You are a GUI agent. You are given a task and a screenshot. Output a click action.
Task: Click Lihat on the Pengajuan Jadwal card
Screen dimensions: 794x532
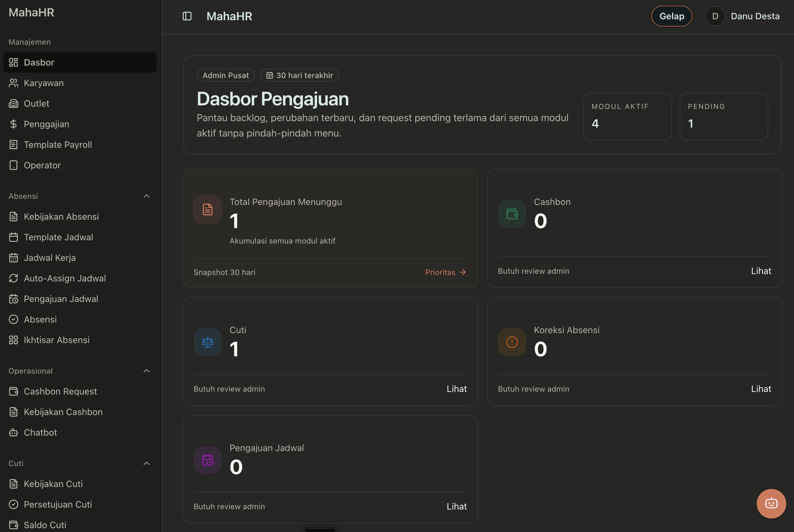point(456,507)
